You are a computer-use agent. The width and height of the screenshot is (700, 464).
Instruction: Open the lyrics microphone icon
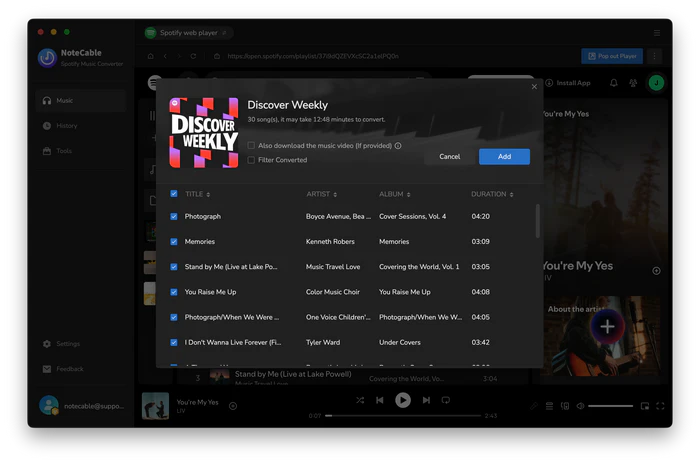pos(534,406)
